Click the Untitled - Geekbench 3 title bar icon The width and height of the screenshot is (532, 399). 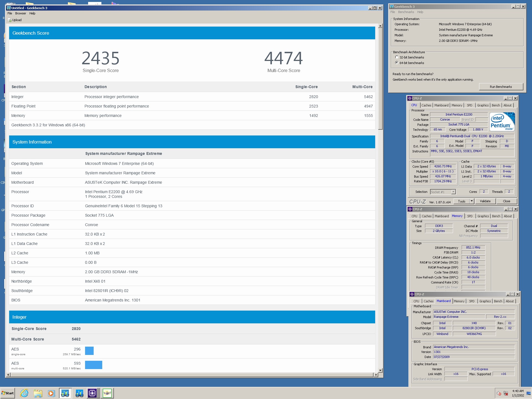point(9,8)
